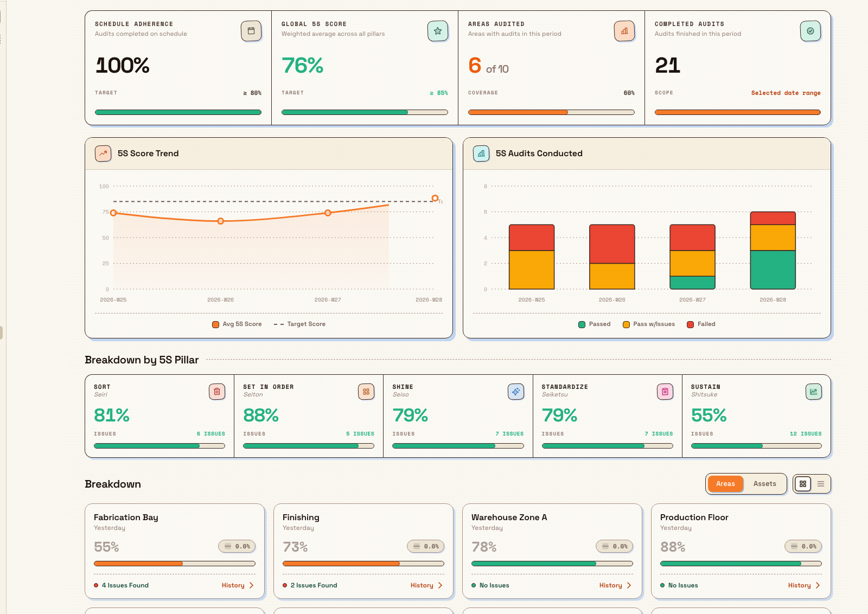Open History for Warehouse Zone A
868x614 pixels.
coord(616,585)
